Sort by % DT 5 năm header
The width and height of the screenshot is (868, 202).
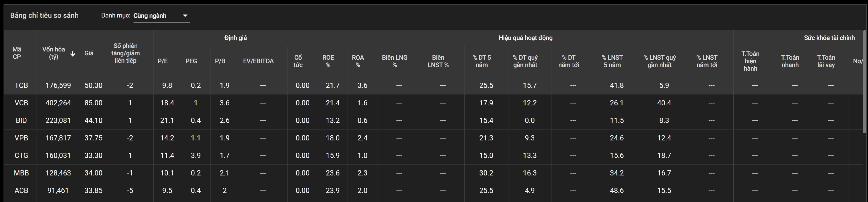482,61
